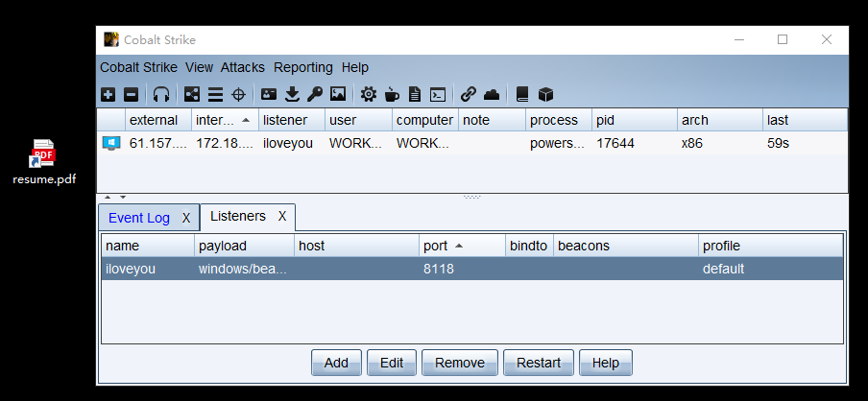Close the Event Log tab

click(x=186, y=218)
